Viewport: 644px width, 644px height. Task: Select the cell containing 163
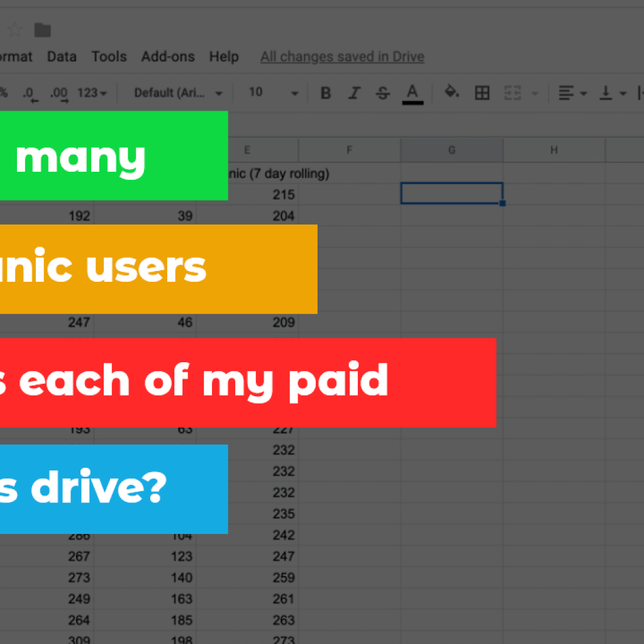[x=145, y=599]
